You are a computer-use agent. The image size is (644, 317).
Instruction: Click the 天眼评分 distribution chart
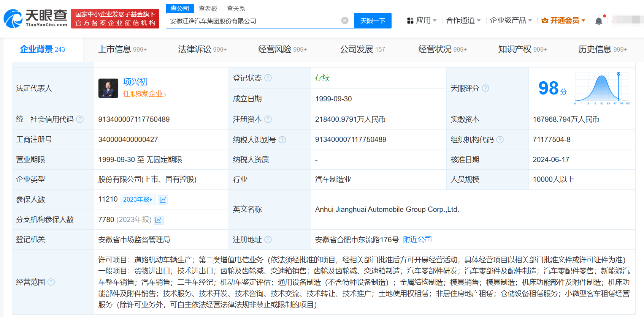click(603, 88)
